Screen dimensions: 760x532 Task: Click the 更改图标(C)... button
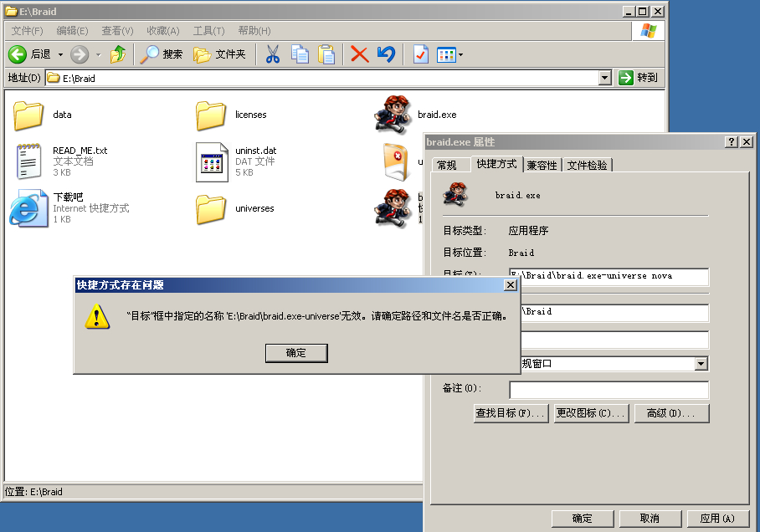[x=591, y=413]
